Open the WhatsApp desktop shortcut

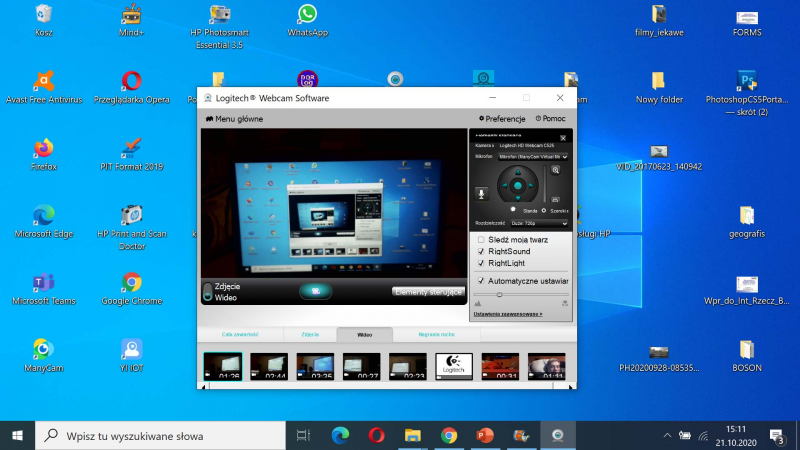307,20
